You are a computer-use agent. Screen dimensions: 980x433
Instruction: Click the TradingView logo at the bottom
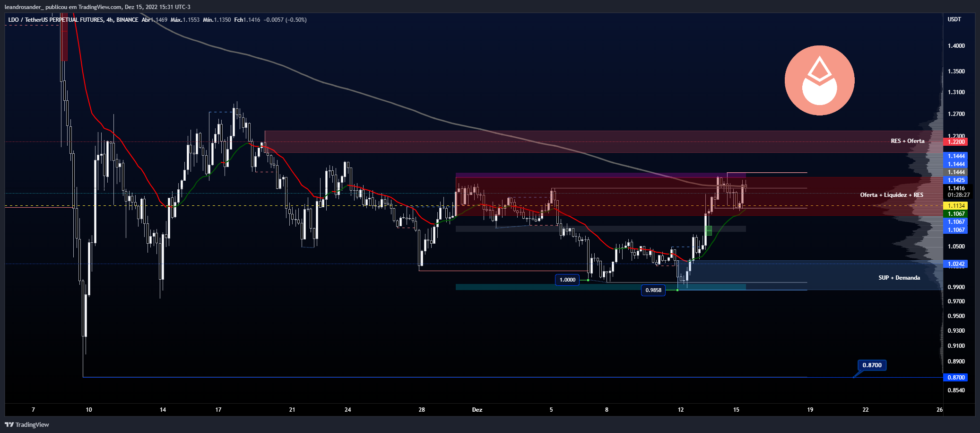pyautogui.click(x=27, y=424)
